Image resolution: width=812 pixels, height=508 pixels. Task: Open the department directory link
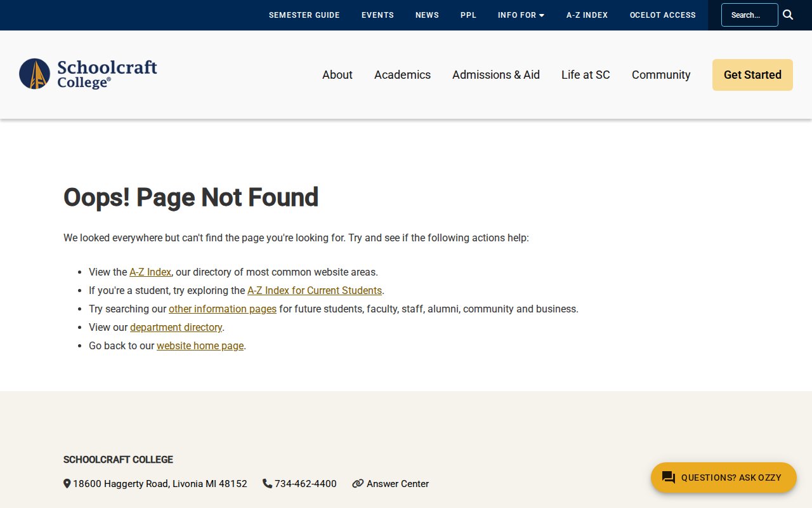coord(176,327)
